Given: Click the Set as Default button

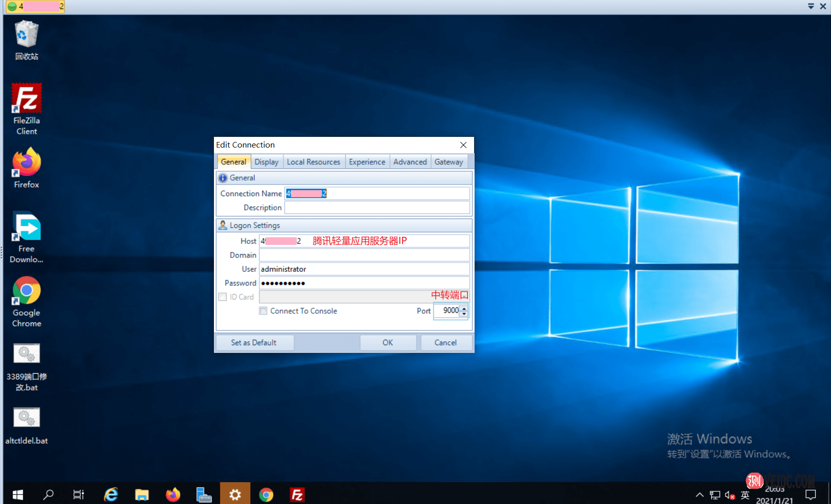Looking at the screenshot, I should [254, 343].
